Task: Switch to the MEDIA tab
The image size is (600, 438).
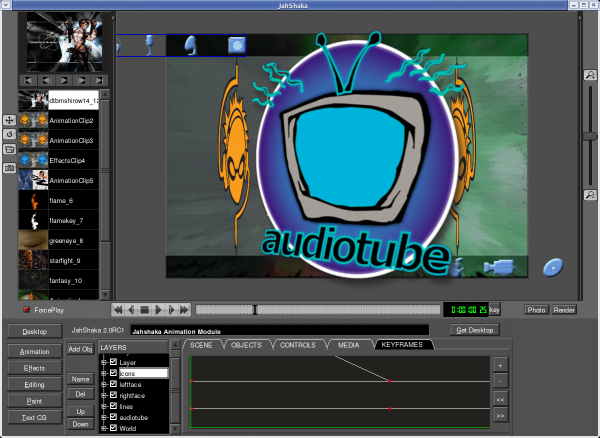Action: pyautogui.click(x=349, y=345)
